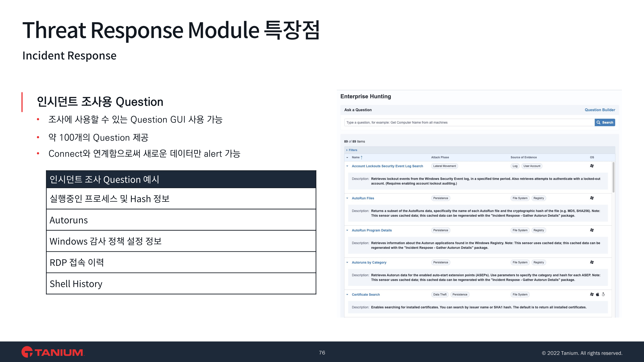Click the Windows icon on Account Lockouts row

pos(592,166)
